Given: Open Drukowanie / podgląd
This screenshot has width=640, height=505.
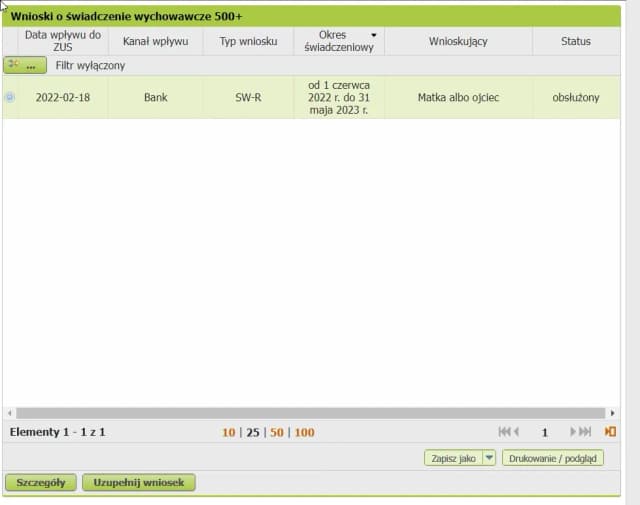Looking at the screenshot, I should tap(553, 458).
